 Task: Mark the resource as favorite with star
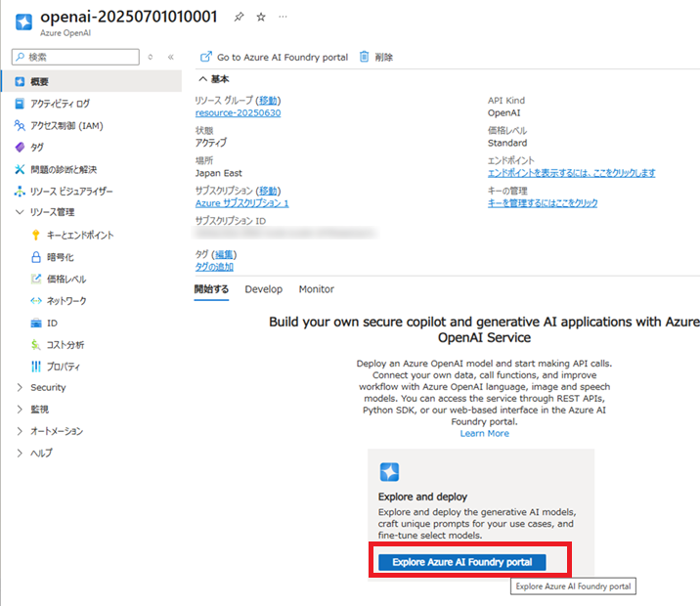[261, 17]
